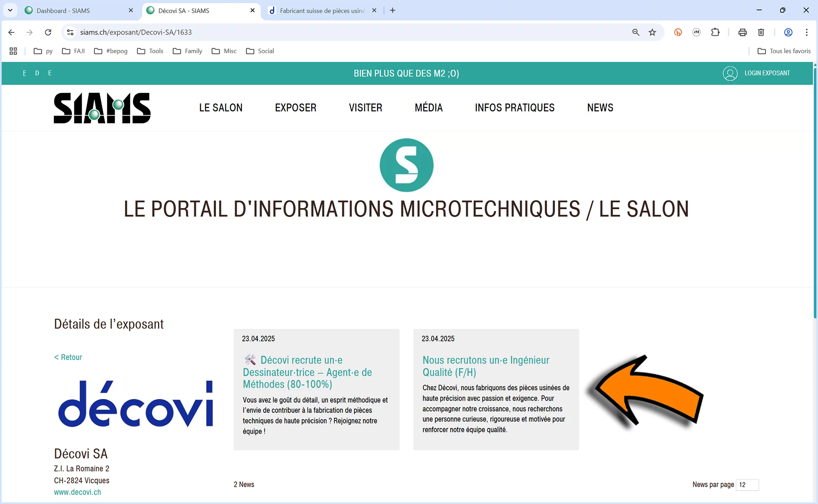Click the 'Z.I. La Romaine 2' address line
This screenshot has height=504, width=818.
pos(81,468)
